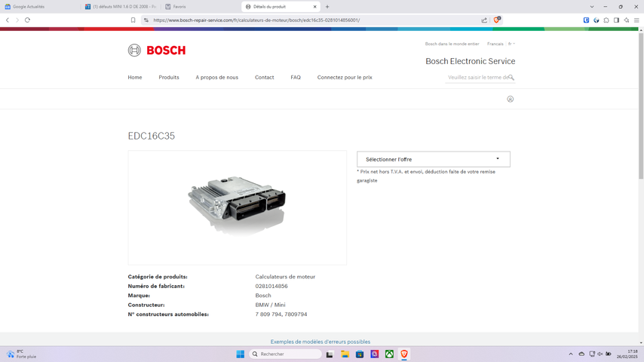Toggle the browser sidebar panel icon
The width and height of the screenshot is (644, 362).
[x=617, y=20]
